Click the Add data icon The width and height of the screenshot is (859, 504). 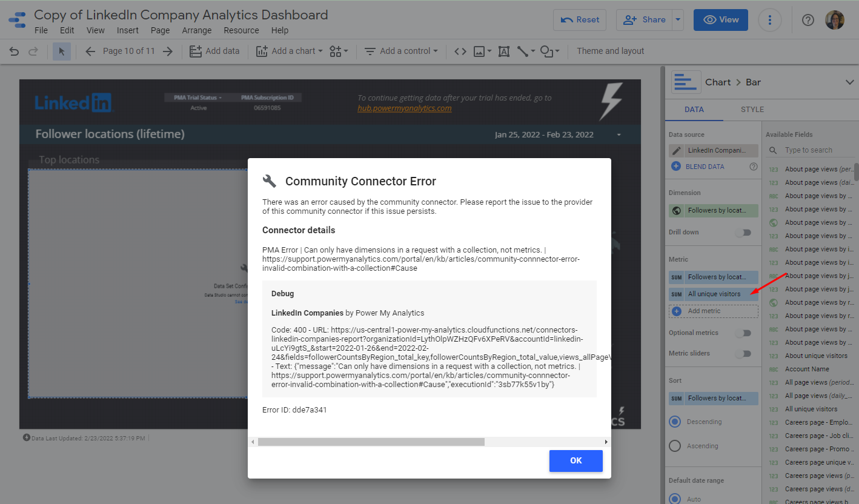(196, 51)
